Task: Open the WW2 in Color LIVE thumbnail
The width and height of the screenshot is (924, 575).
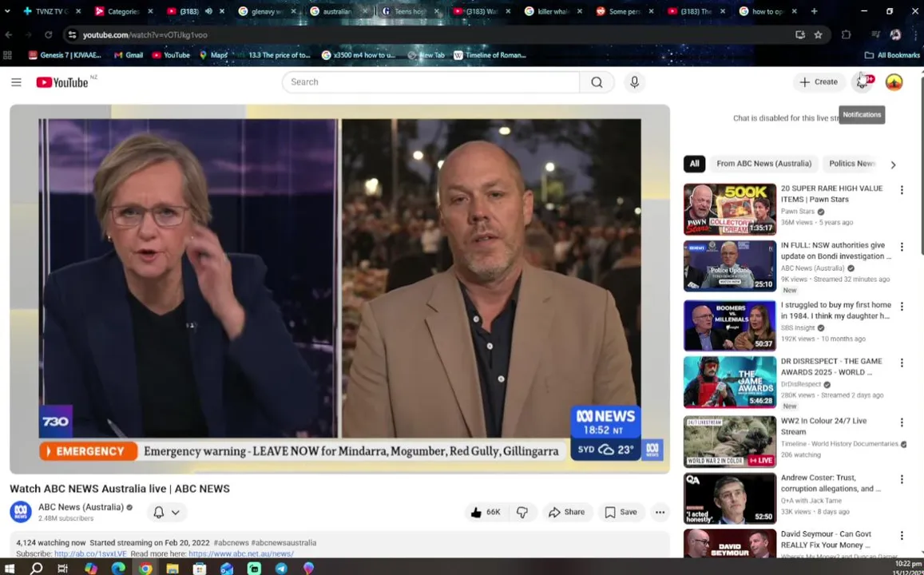Action: tap(729, 442)
